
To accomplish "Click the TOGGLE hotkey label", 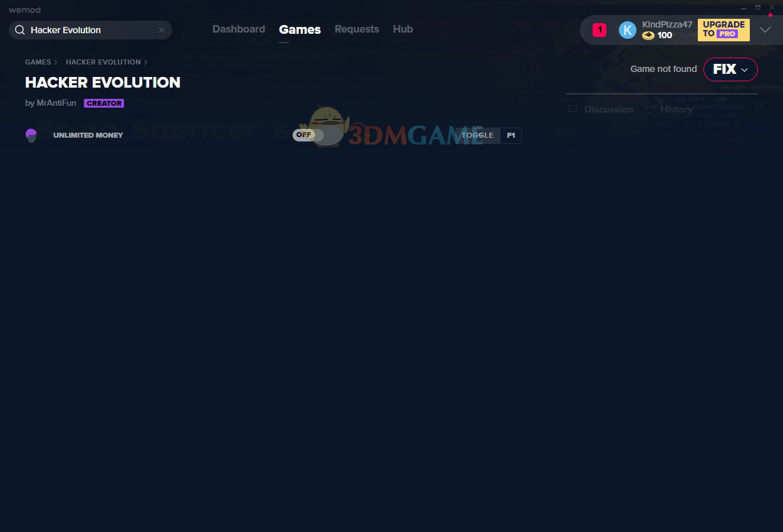I will coord(477,135).
